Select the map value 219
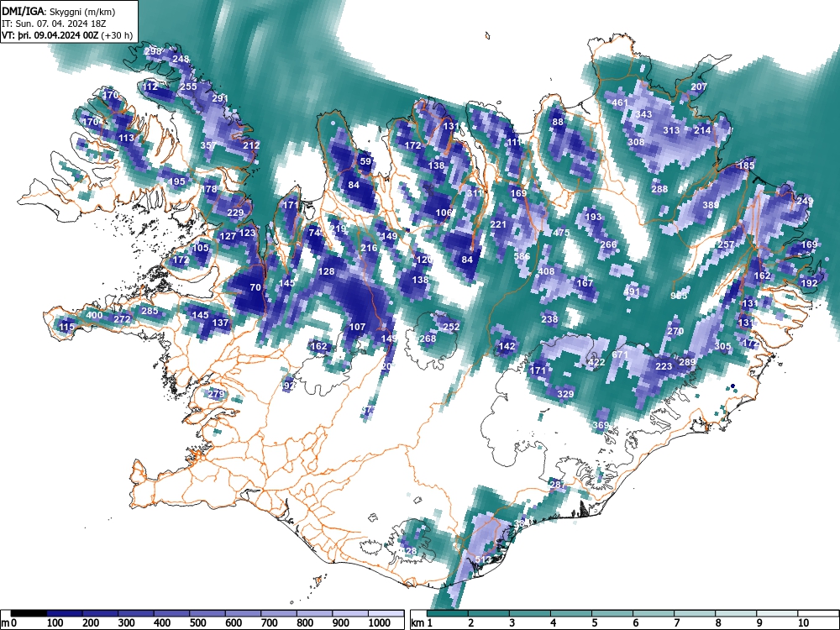 click(338, 228)
